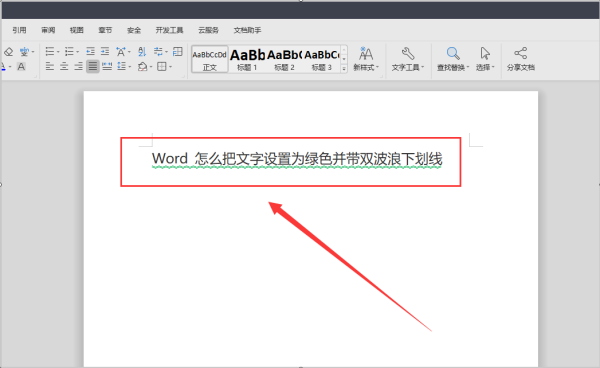The height and width of the screenshot is (368, 600).
Task: Click the 新样式 new style button
Action: coord(366,59)
